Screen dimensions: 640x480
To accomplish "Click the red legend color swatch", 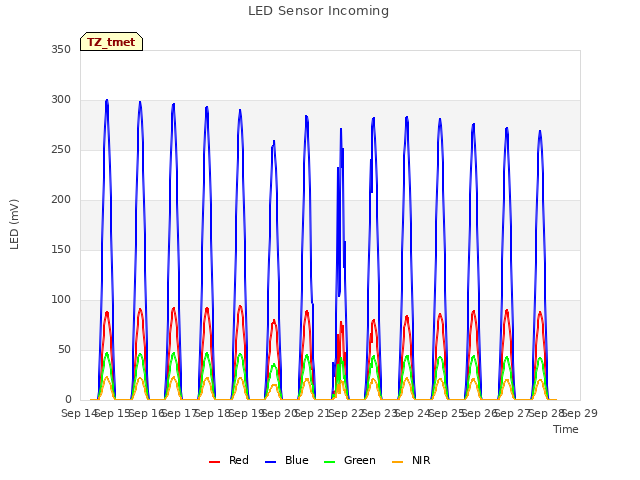I will coord(214,462).
